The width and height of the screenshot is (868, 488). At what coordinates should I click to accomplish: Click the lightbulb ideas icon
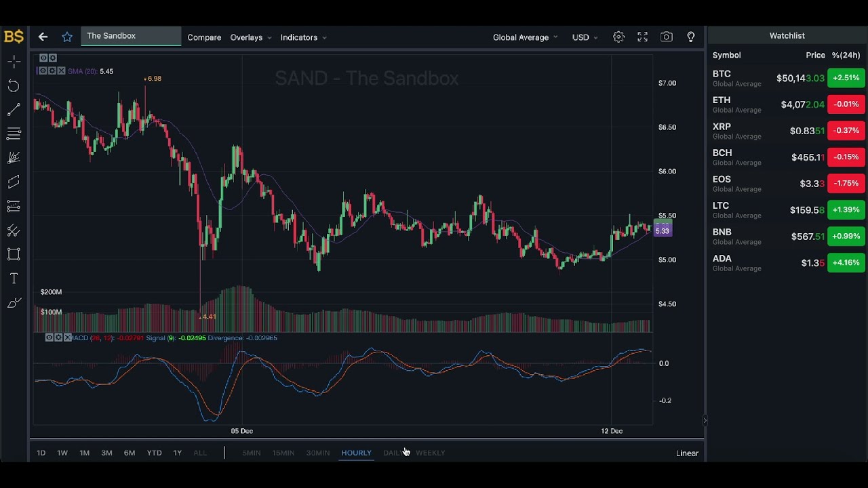click(691, 37)
